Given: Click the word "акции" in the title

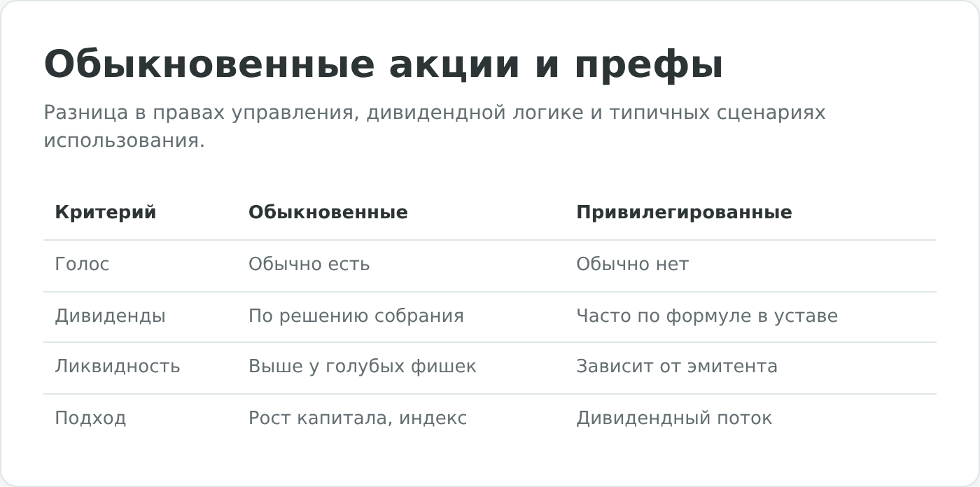Looking at the screenshot, I should [x=454, y=65].
